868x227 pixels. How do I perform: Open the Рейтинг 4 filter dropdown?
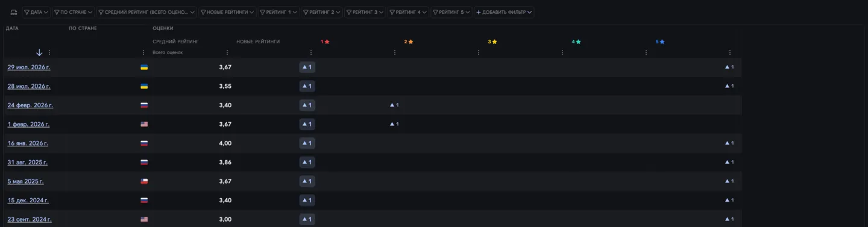408,12
